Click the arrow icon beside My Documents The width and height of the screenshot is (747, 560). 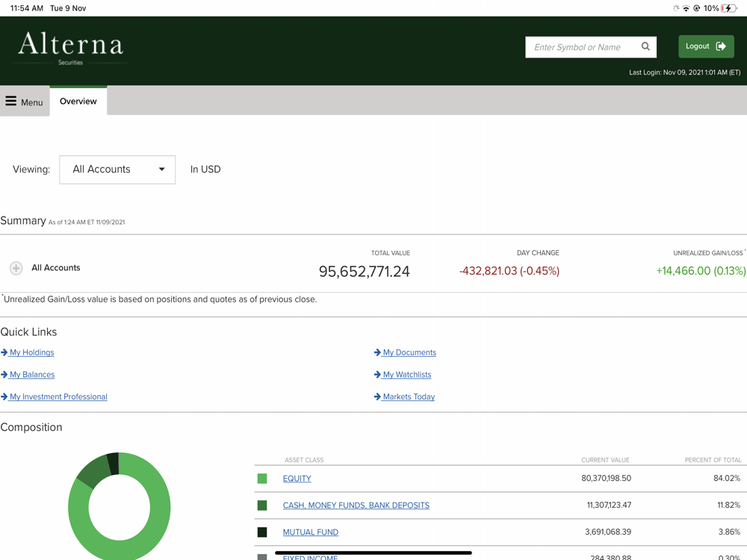click(x=377, y=352)
